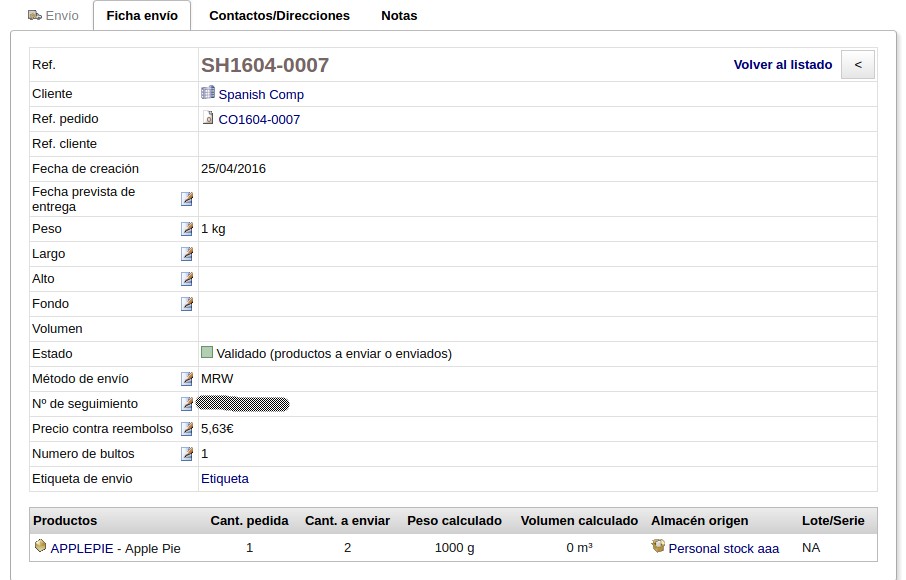
Task: Click the Fondo edit icon
Action: point(187,303)
